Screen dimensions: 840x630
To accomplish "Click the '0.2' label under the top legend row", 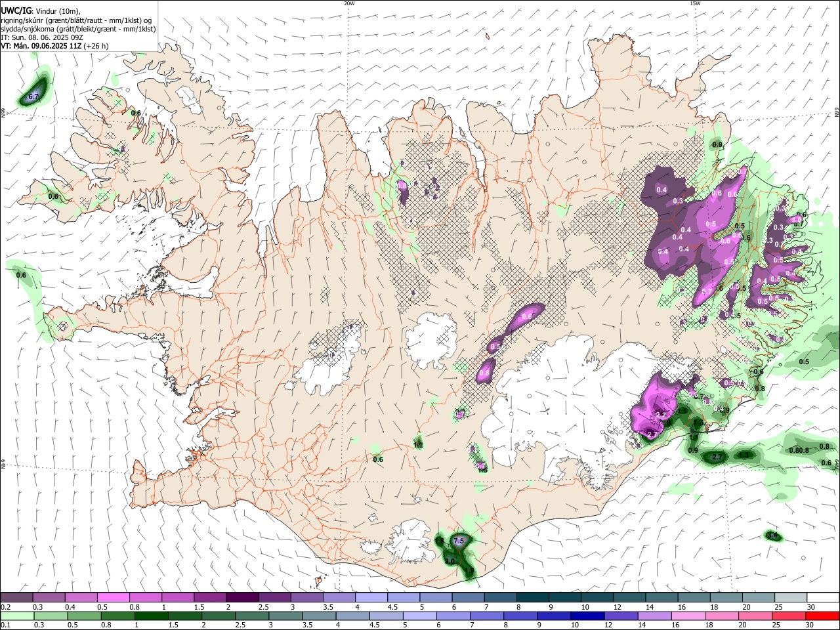I will [x=5, y=607].
